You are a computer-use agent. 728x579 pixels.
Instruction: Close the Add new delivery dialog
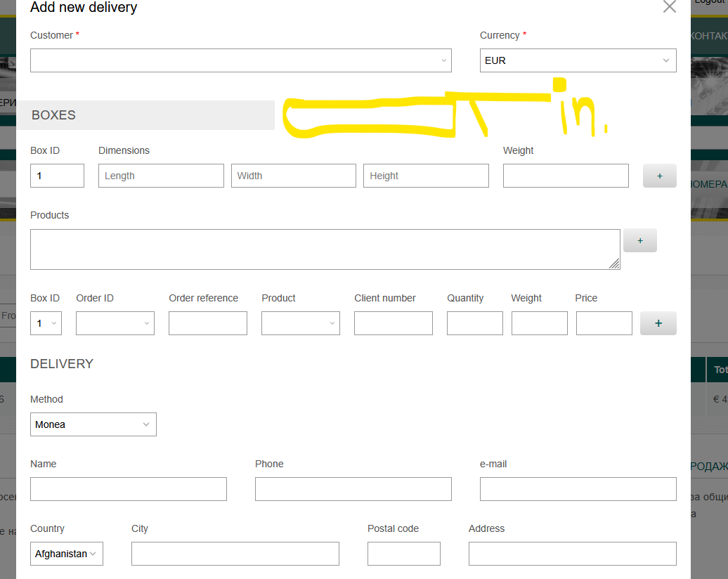(x=669, y=7)
